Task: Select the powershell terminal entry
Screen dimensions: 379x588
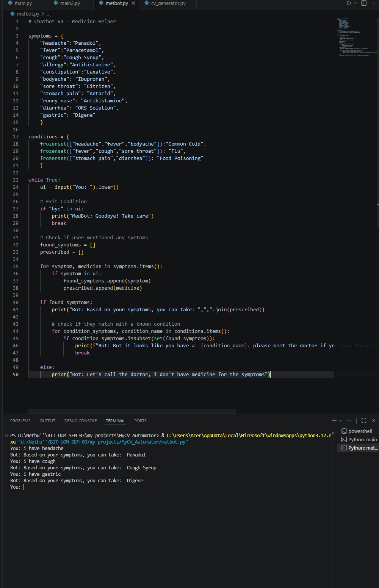Action: pos(358,431)
